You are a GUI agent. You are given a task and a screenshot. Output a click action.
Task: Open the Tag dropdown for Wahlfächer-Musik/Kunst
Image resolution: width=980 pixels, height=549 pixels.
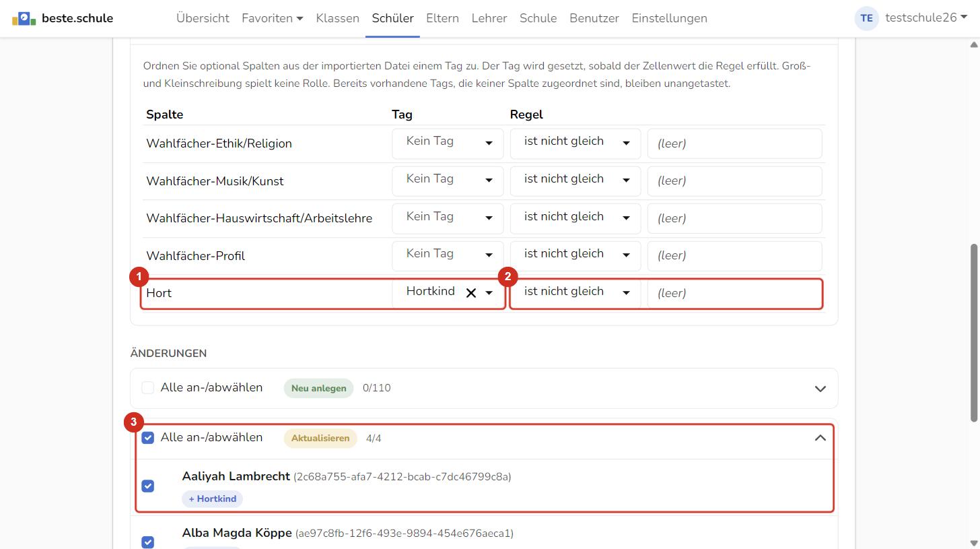[x=448, y=181]
